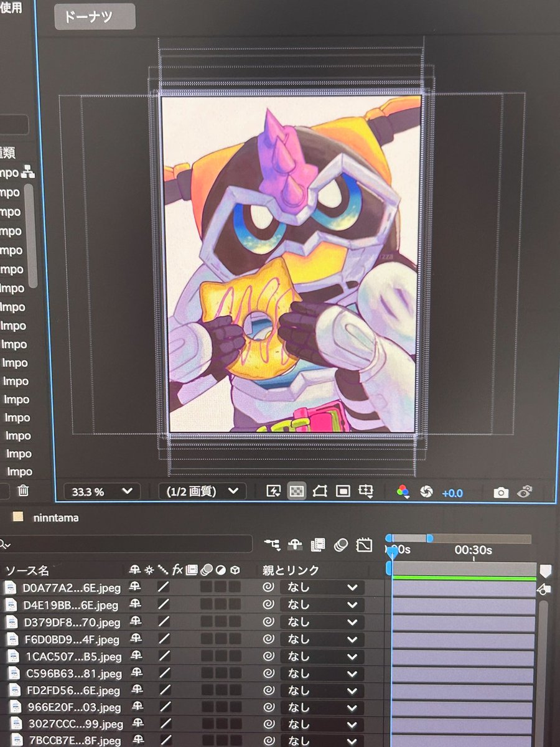This screenshot has width=560, height=747.
Task: Select the C596B63...81.jpeg layer
Action: pyautogui.click(x=73, y=674)
